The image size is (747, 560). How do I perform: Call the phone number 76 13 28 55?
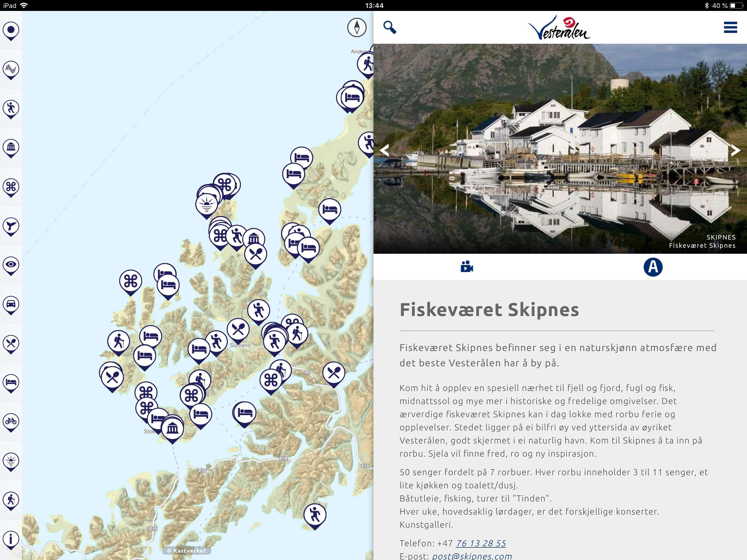click(x=481, y=543)
